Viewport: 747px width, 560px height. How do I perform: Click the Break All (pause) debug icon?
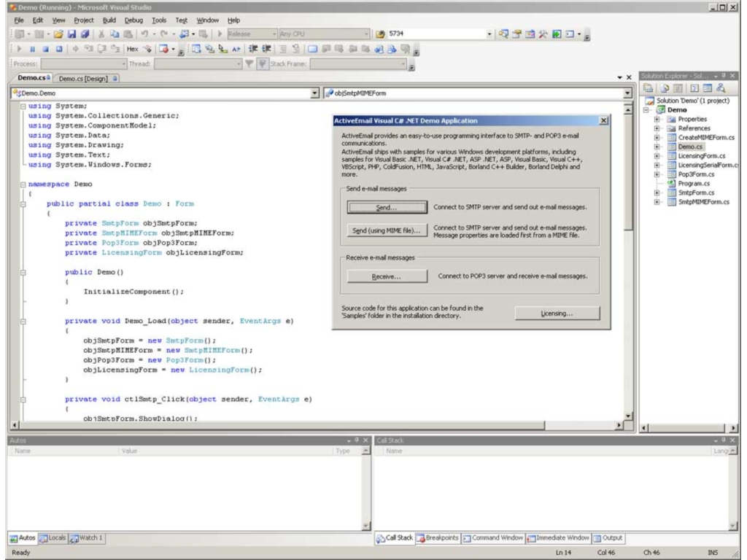click(x=32, y=49)
